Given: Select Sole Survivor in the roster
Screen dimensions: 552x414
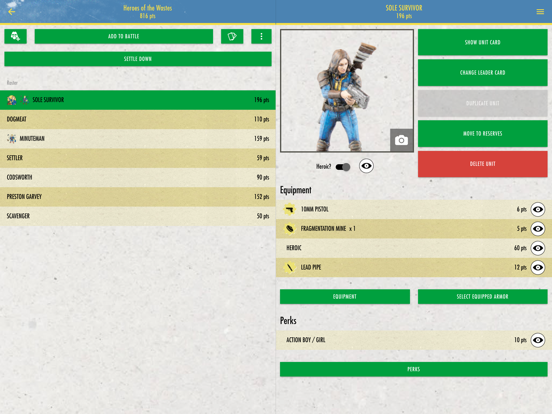Looking at the screenshot, I should (138, 100).
